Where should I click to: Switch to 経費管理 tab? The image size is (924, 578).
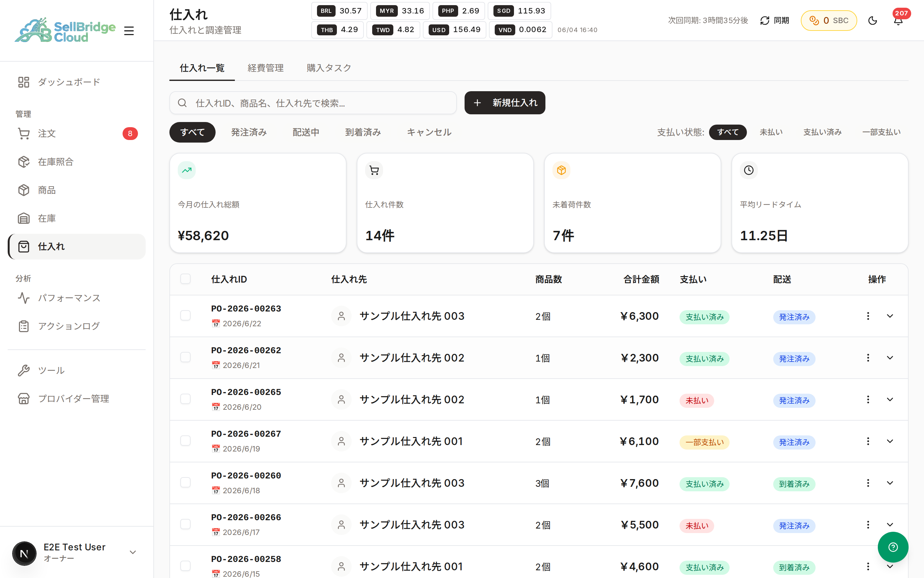[265, 68]
